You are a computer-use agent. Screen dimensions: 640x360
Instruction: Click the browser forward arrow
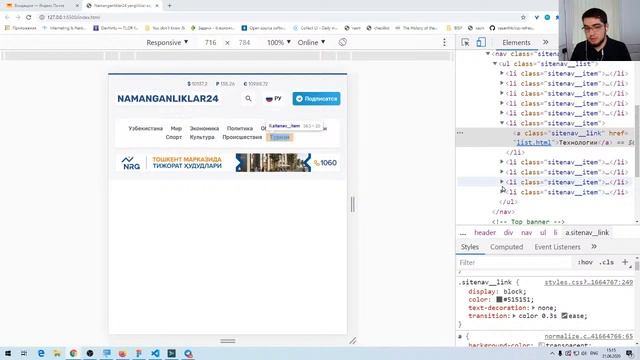[18, 17]
